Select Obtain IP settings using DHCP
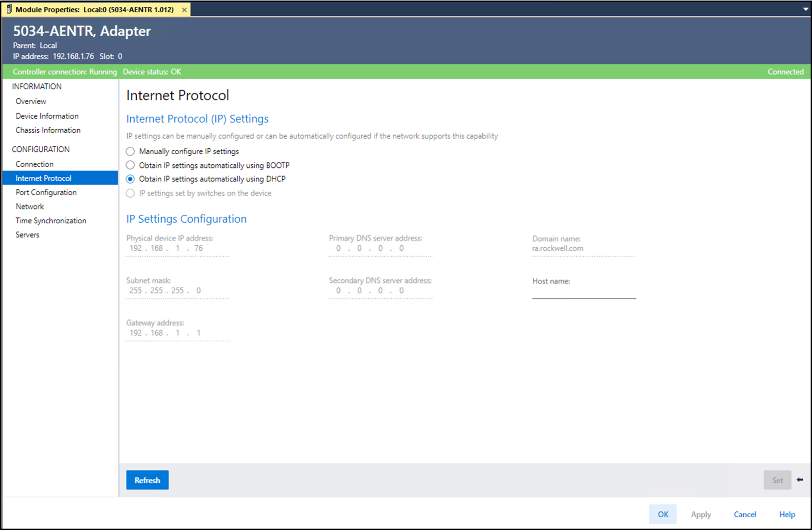Viewport: 812px width, 530px height. click(x=130, y=179)
